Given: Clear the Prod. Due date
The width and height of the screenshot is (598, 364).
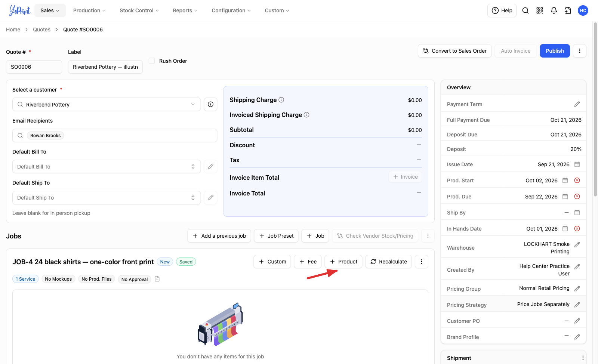Looking at the screenshot, I should (x=577, y=197).
